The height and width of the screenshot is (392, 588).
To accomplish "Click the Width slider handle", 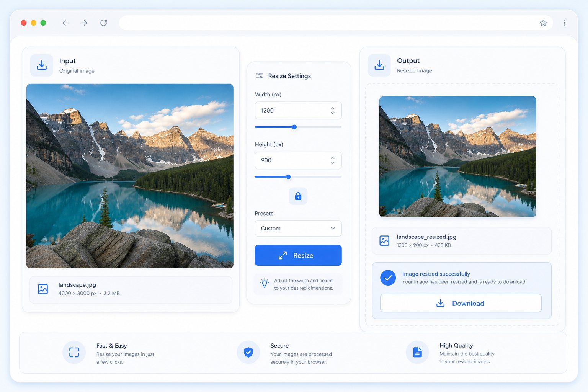I will [294, 127].
